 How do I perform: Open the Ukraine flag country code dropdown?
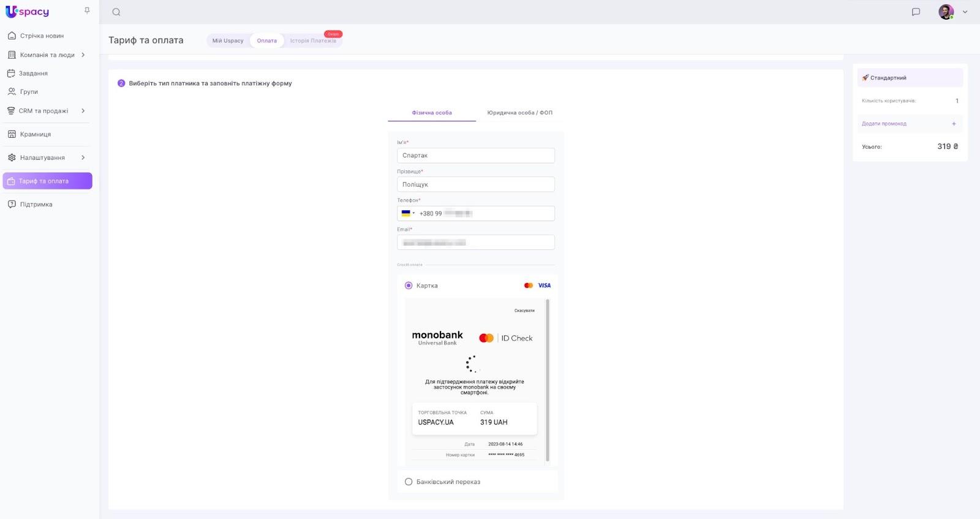click(407, 213)
